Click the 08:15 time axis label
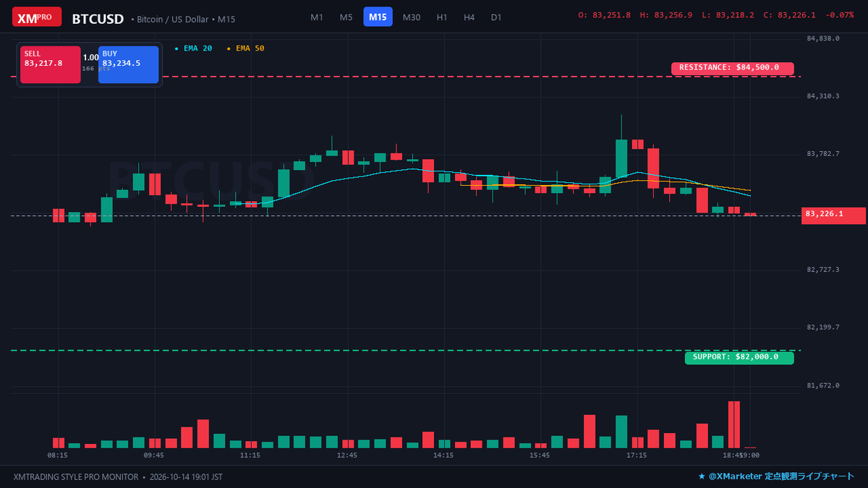This screenshot has height=488, width=868. click(x=58, y=455)
